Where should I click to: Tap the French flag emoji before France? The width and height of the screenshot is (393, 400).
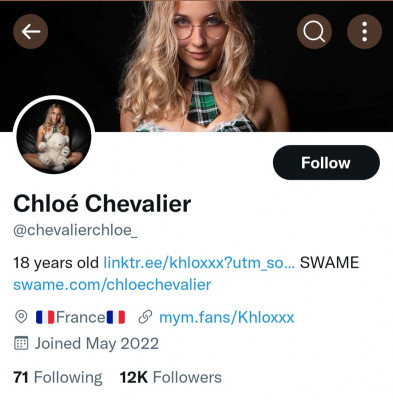45,317
